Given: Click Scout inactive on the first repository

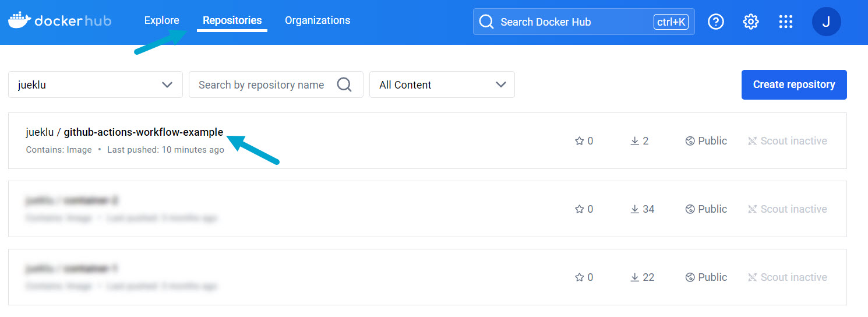Looking at the screenshot, I should [787, 141].
